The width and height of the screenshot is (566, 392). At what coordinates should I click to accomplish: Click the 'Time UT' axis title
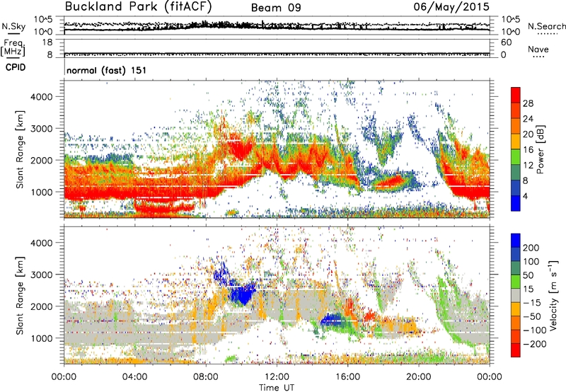pos(277,388)
